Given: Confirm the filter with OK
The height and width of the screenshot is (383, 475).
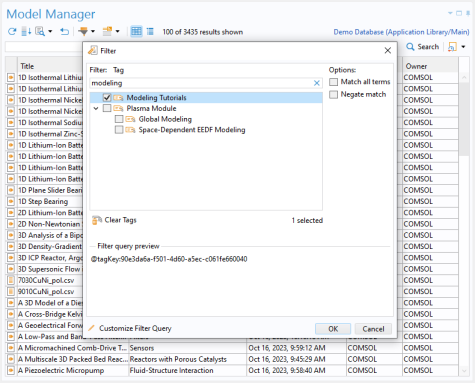Looking at the screenshot, I should pyautogui.click(x=333, y=329).
